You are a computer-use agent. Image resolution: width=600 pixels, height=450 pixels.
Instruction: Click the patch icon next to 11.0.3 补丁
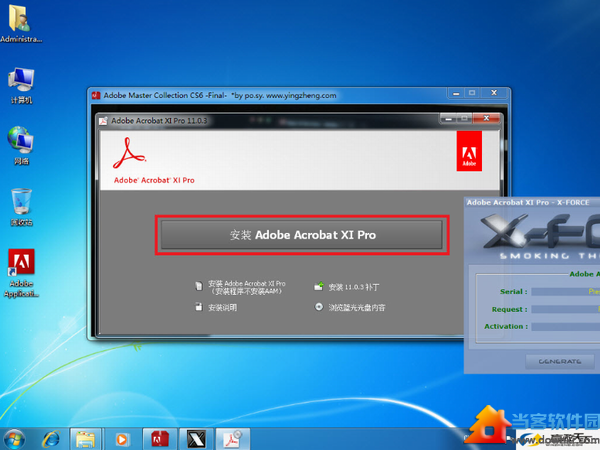click(319, 286)
